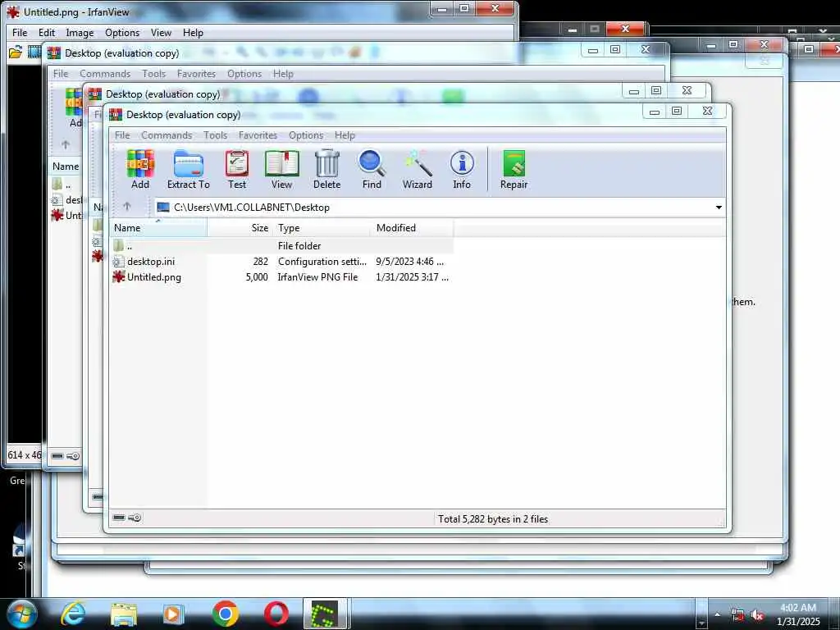Sort the list by the Name column header

158,228
